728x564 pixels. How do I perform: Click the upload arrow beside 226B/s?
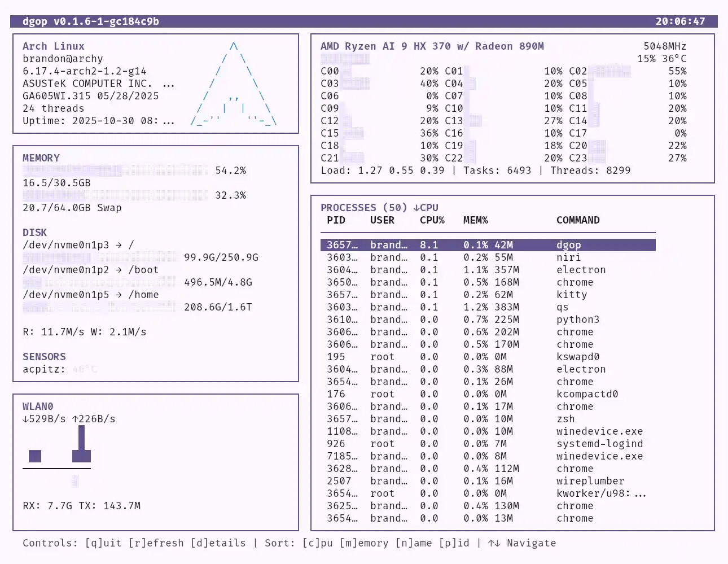click(x=75, y=419)
